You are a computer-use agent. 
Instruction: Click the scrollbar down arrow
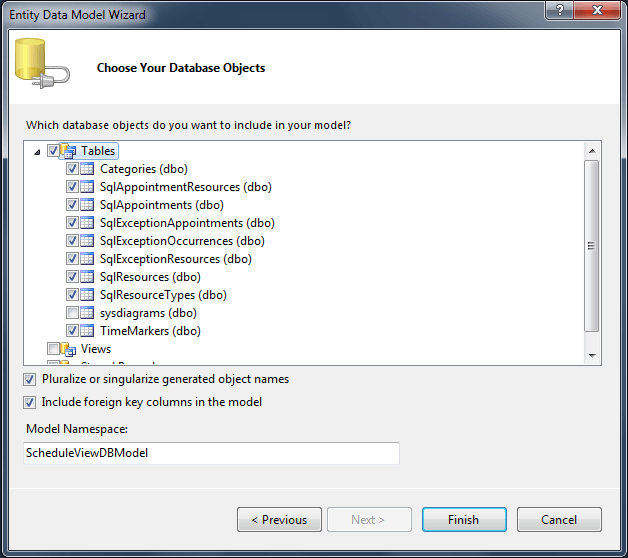tap(592, 356)
